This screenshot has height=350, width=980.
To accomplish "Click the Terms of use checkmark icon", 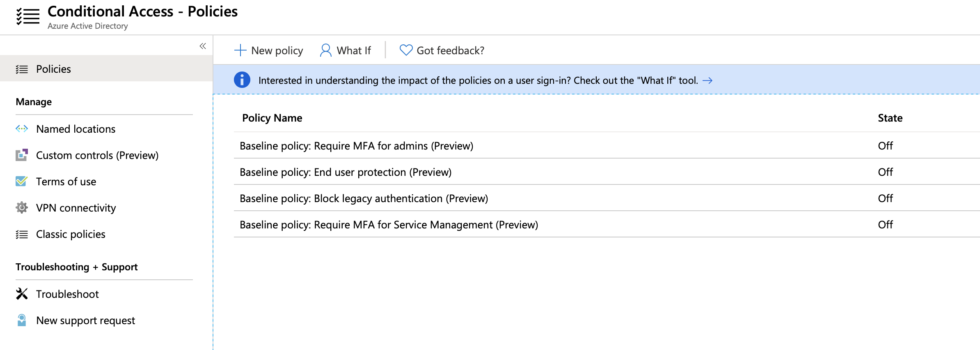I will [x=22, y=181].
